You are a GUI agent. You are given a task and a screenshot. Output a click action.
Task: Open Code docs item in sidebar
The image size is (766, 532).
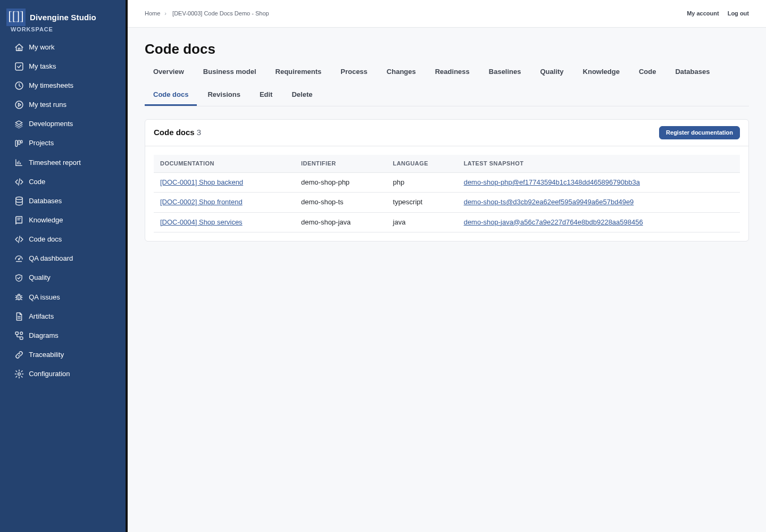point(45,239)
